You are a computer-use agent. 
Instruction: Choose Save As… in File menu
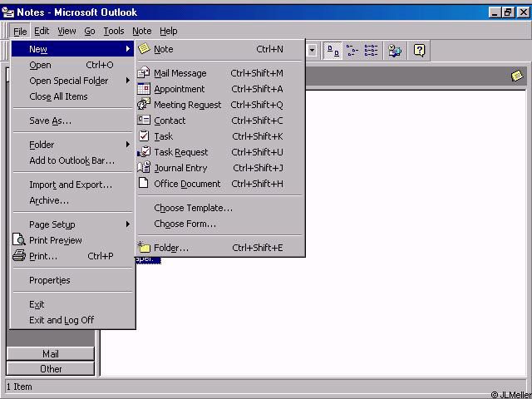[x=72, y=121]
